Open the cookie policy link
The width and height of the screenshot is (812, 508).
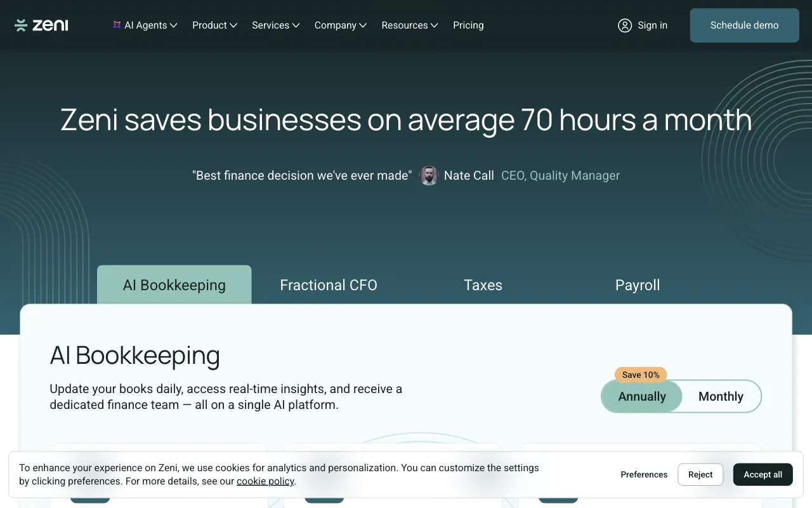pyautogui.click(x=265, y=481)
